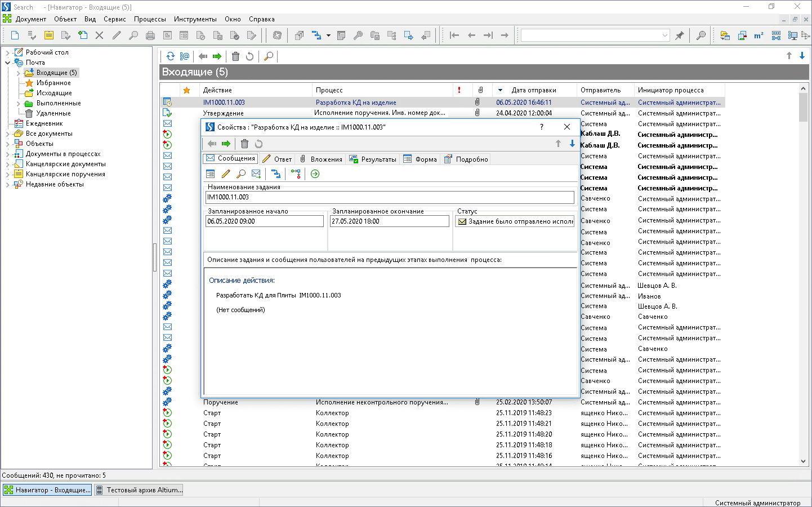Click the Наименование задания input field
Viewport: 812px width, 507px height.
point(389,197)
